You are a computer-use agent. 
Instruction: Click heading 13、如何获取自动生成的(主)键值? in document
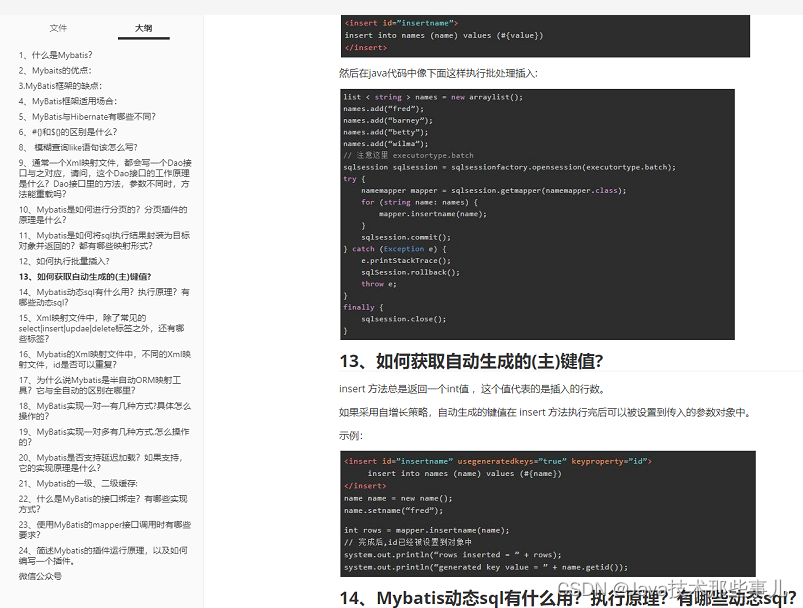pyautogui.click(x=471, y=361)
